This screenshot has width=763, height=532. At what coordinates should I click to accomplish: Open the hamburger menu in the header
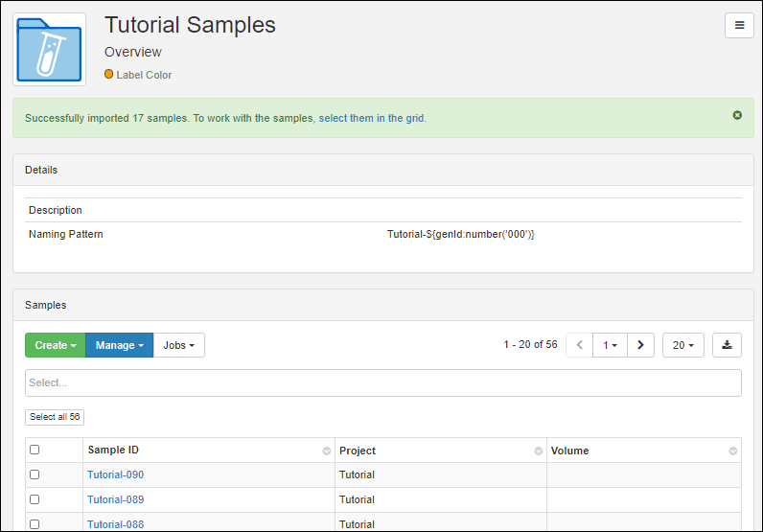click(x=738, y=26)
